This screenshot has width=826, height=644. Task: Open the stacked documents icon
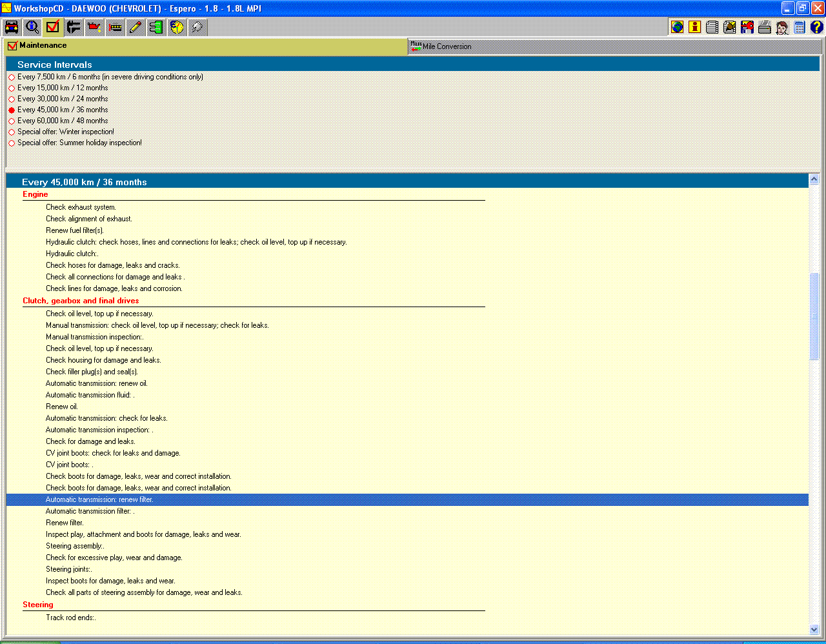click(x=712, y=27)
